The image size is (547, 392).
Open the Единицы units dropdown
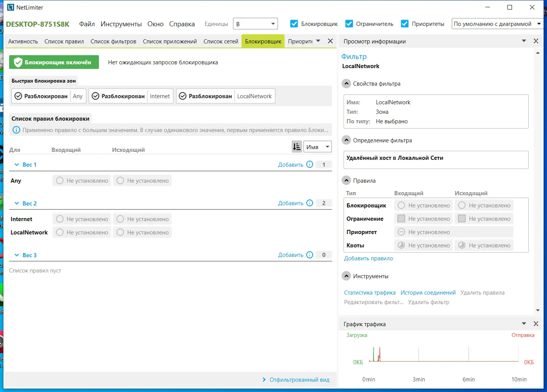point(255,24)
